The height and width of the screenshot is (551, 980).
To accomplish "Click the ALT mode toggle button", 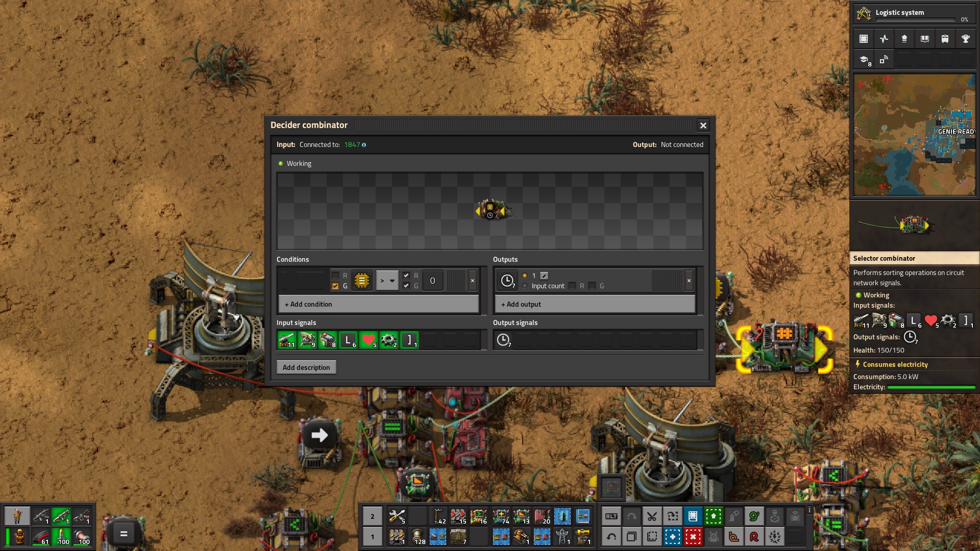I will point(611,516).
